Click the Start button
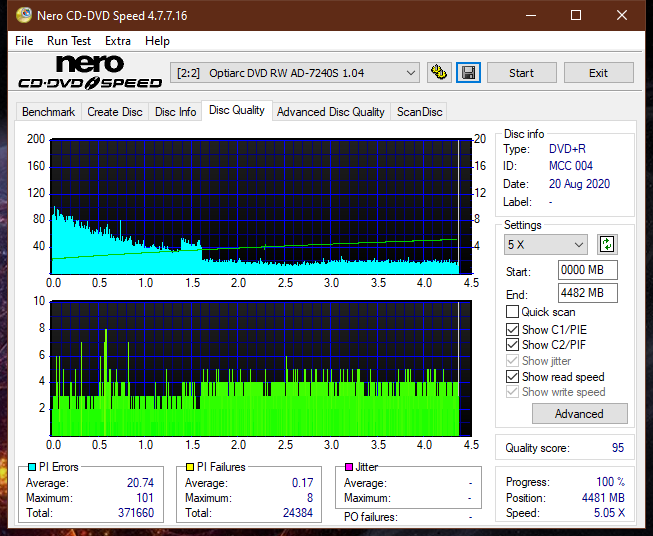 521,73
